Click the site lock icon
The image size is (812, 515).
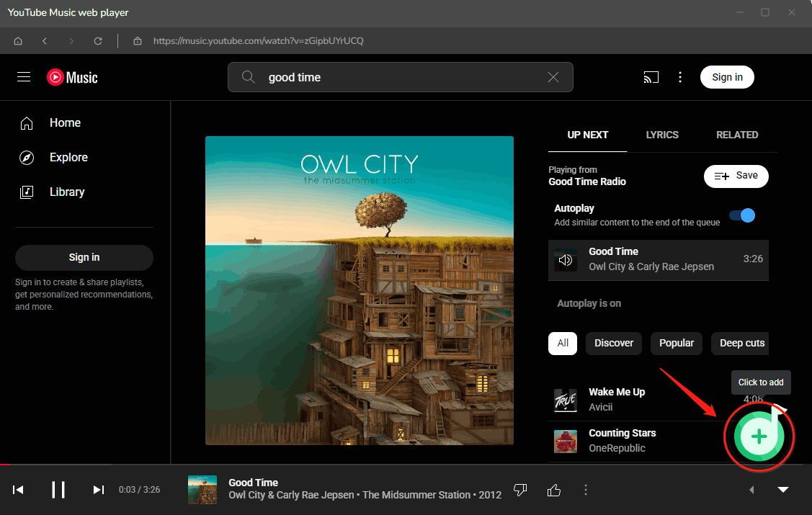[138, 41]
